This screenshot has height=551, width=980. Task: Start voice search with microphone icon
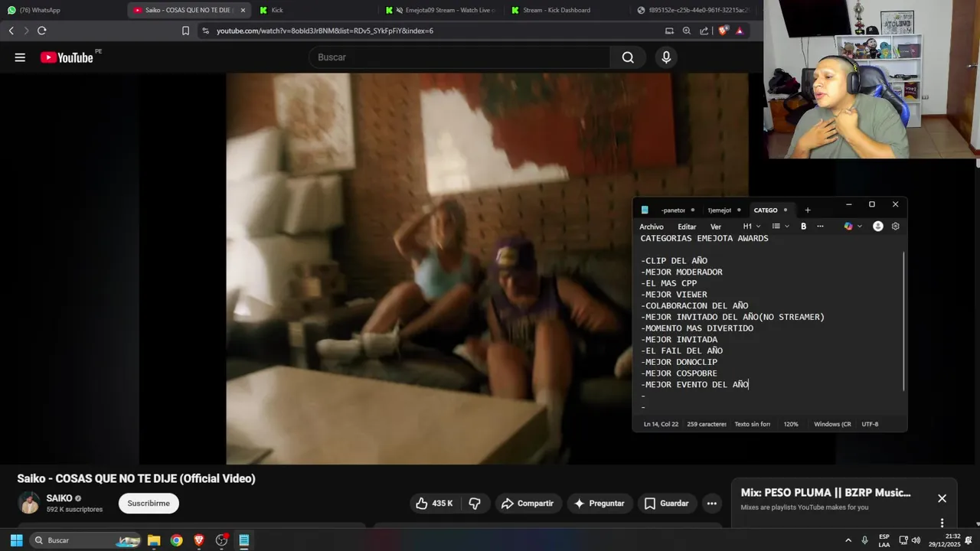(x=666, y=57)
